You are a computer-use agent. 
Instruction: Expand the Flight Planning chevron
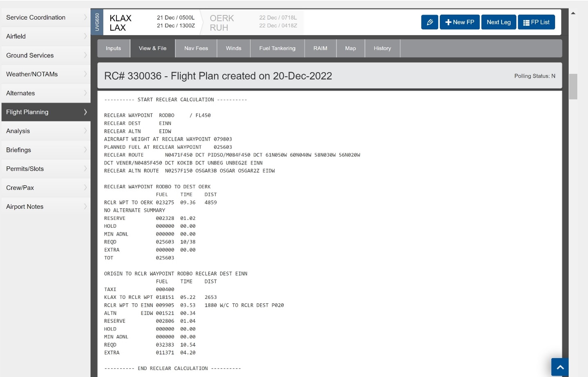85,112
